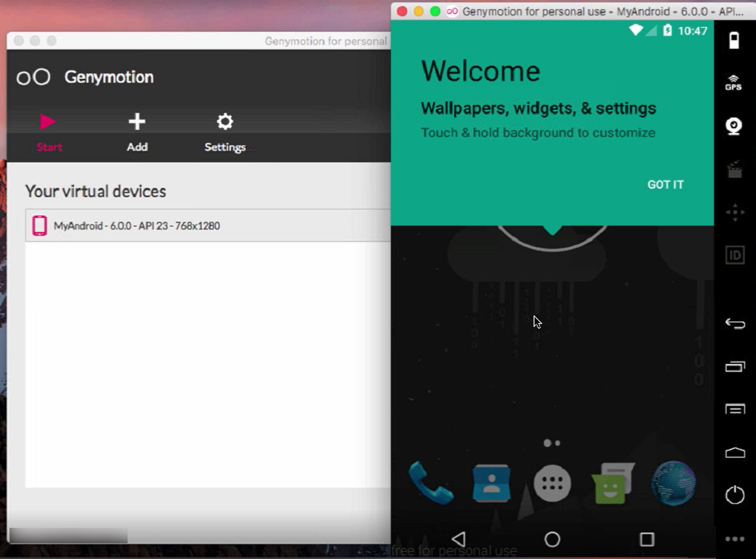Maximize the emulator window with green button
The image size is (756, 559).
point(435,11)
